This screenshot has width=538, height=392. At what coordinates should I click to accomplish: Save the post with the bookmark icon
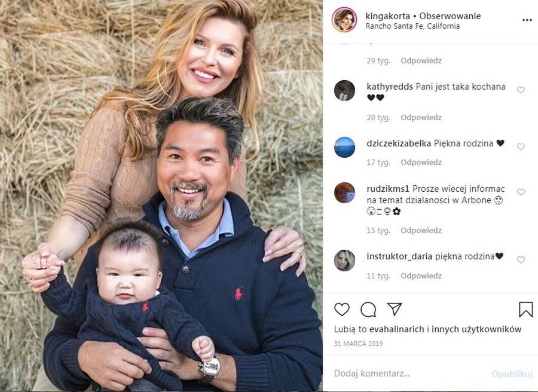pyautogui.click(x=525, y=310)
